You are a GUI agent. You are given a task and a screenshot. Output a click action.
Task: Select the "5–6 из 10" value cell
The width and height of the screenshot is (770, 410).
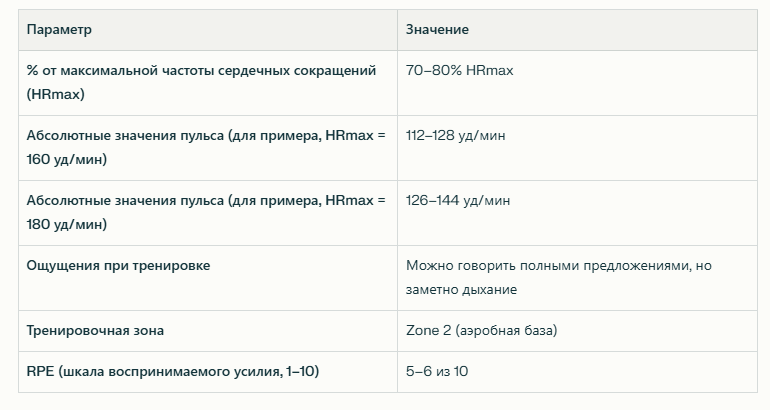(x=437, y=372)
